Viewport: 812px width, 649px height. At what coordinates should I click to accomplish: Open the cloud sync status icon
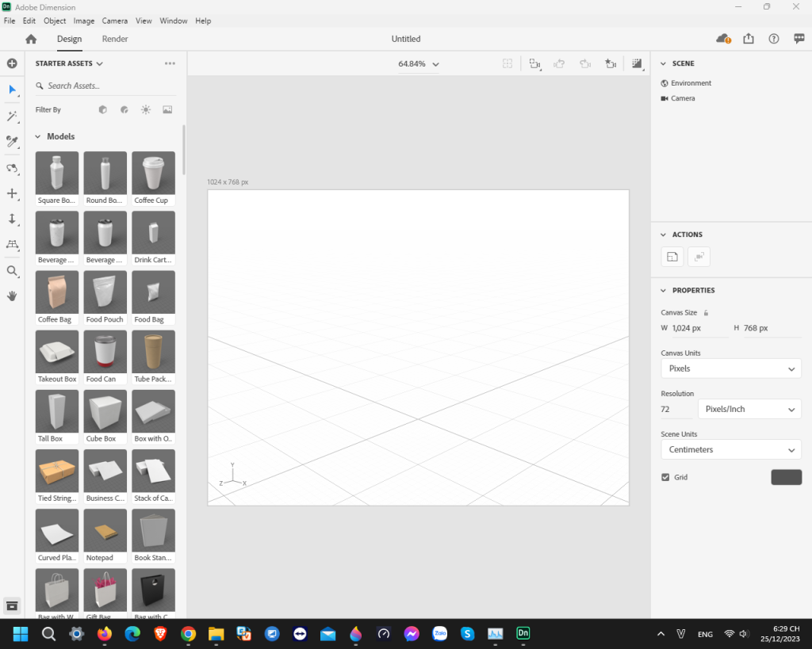point(723,39)
